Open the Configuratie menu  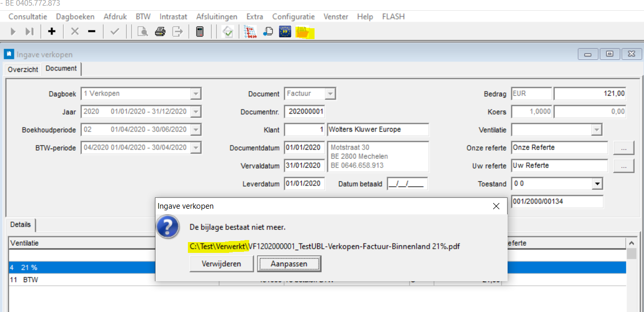(x=293, y=16)
